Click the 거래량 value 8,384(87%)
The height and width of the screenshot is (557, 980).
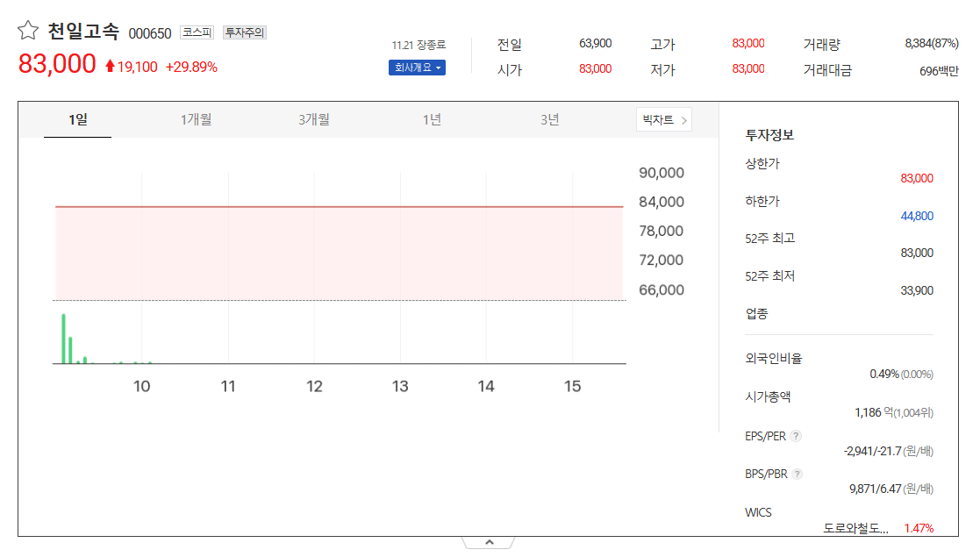931,43
